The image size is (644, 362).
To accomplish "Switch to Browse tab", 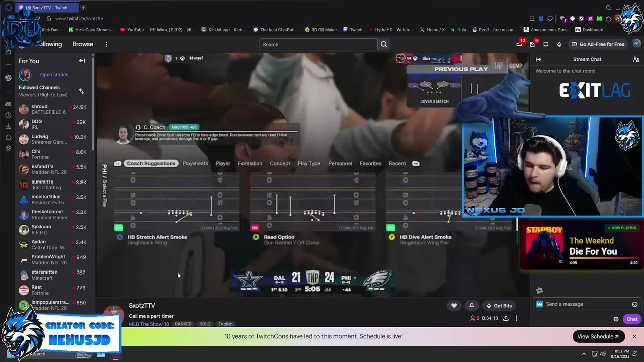I will click(x=83, y=44).
